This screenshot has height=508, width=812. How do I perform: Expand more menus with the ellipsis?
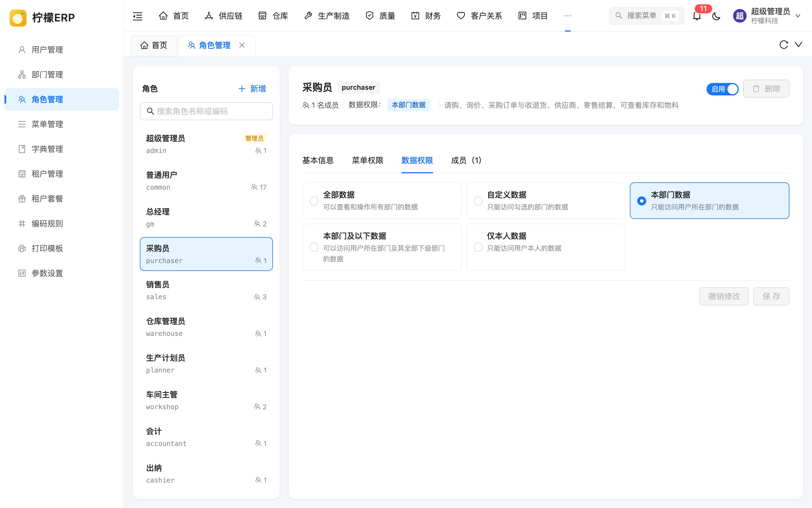pos(568,16)
